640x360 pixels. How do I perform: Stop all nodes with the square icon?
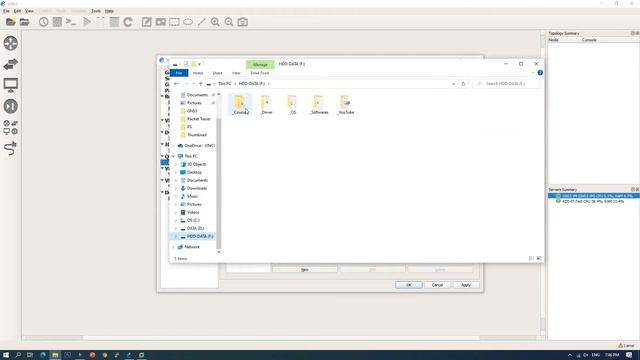coord(114,22)
